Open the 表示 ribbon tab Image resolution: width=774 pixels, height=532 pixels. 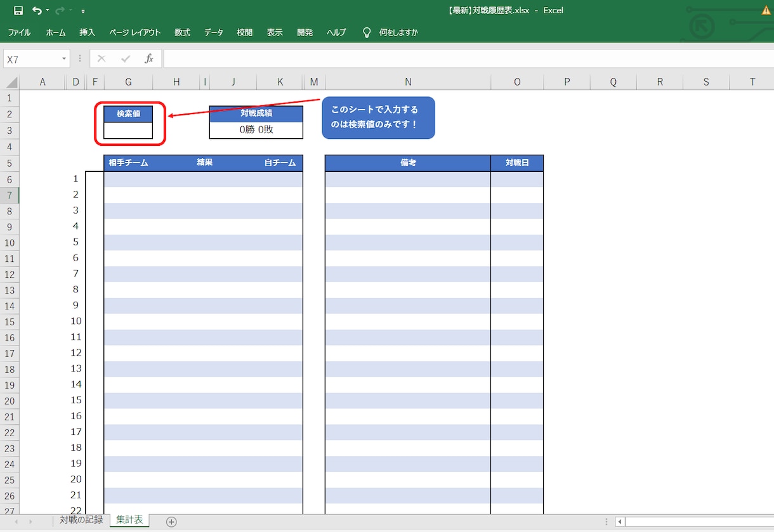(275, 32)
